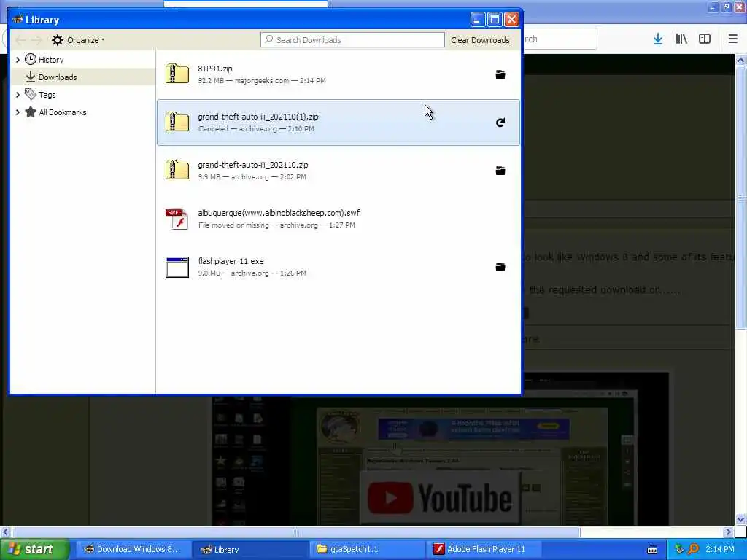Switch to gta3patch1.1 taskbar window
This screenshot has width=747, height=560.
(367, 549)
